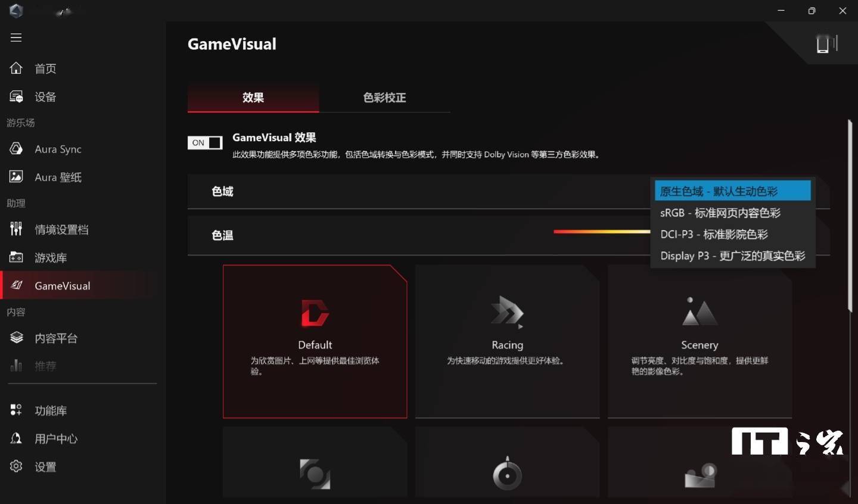Select Display P3 gamut option
The width and height of the screenshot is (858, 504).
tap(732, 256)
